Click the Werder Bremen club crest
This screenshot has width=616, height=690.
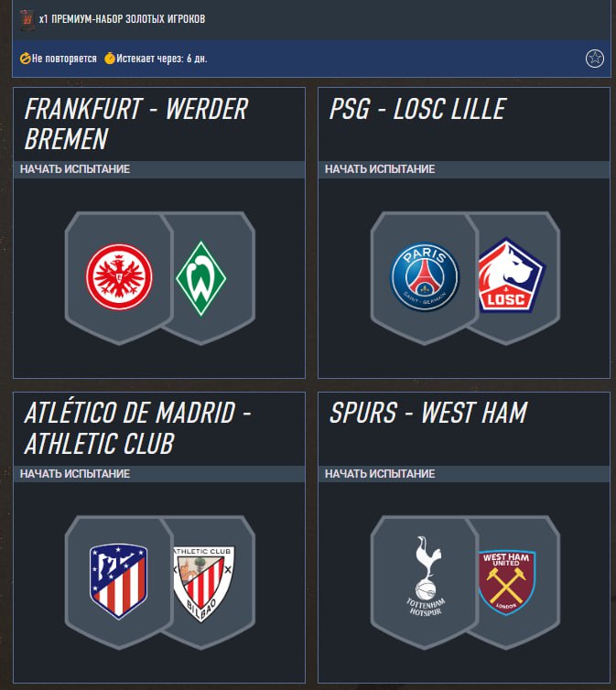[x=200, y=277]
